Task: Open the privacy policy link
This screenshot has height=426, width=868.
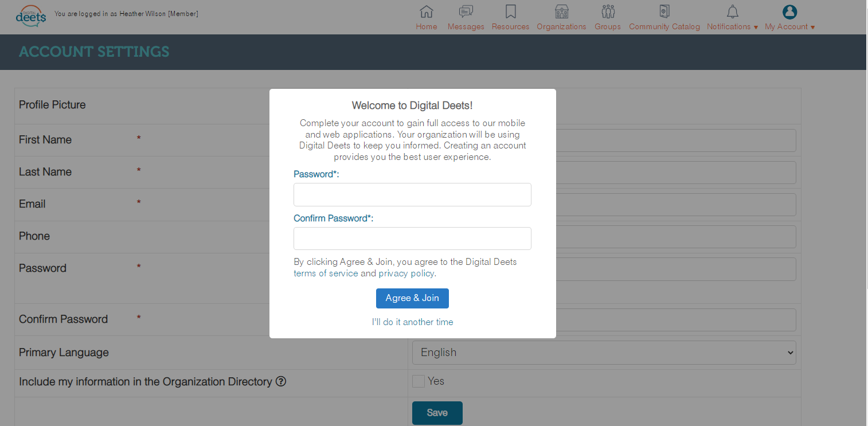Action: click(x=406, y=273)
